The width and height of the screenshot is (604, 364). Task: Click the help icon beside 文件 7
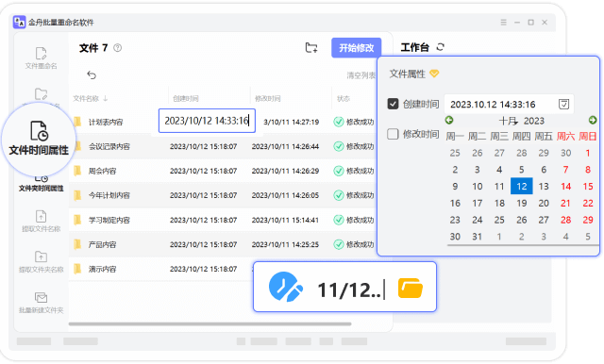click(117, 48)
